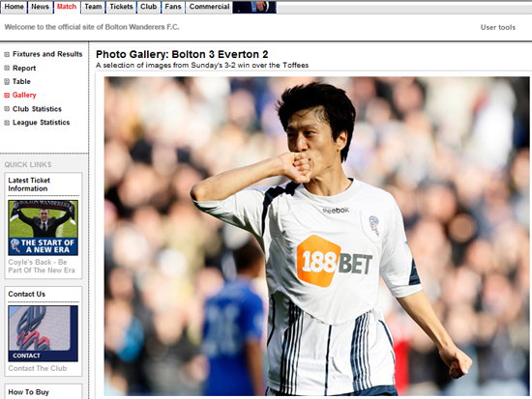Viewport: 532px width, 399px height.
Task: Click the welcome to Bolton Wanderers text
Action: pos(92,27)
